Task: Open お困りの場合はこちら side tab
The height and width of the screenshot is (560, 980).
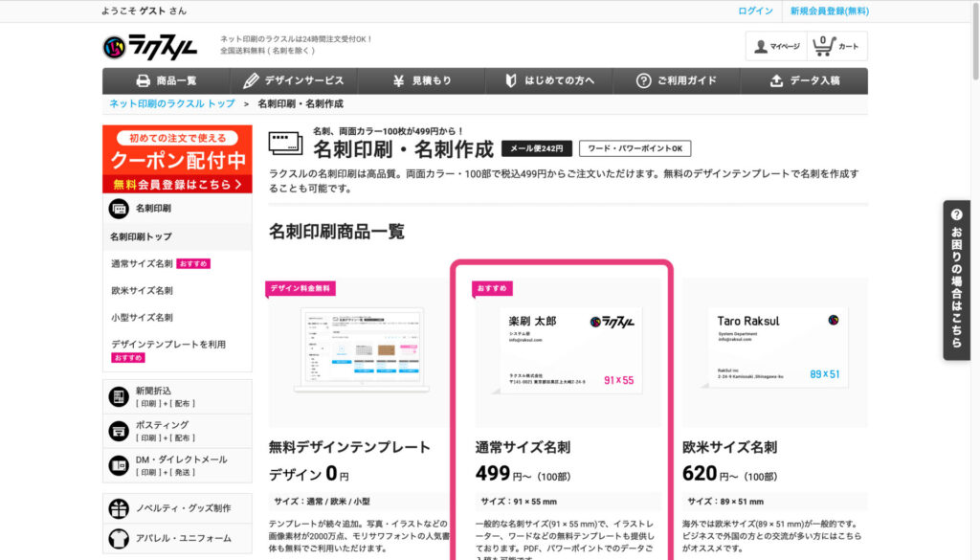Action: pyautogui.click(x=956, y=280)
